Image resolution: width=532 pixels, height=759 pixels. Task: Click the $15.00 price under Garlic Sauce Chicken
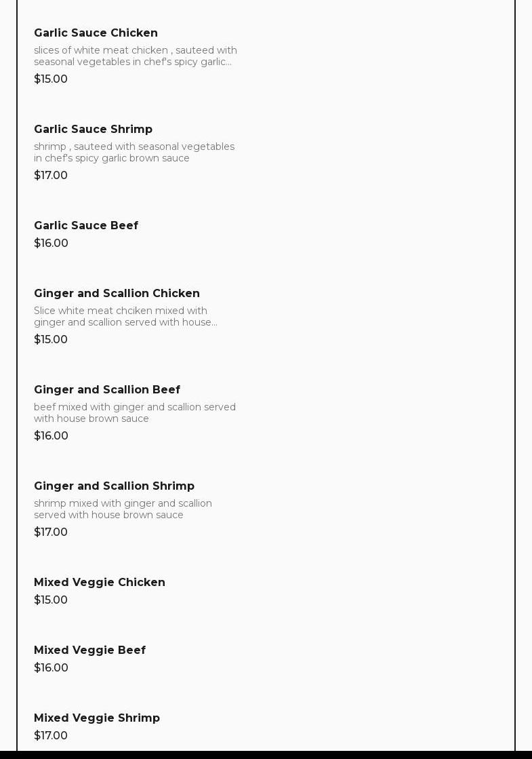coord(51,79)
